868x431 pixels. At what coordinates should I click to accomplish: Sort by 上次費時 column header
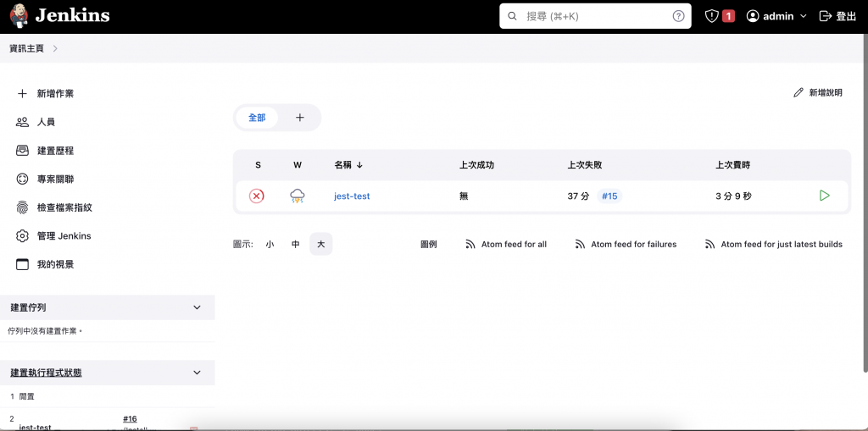pos(733,165)
